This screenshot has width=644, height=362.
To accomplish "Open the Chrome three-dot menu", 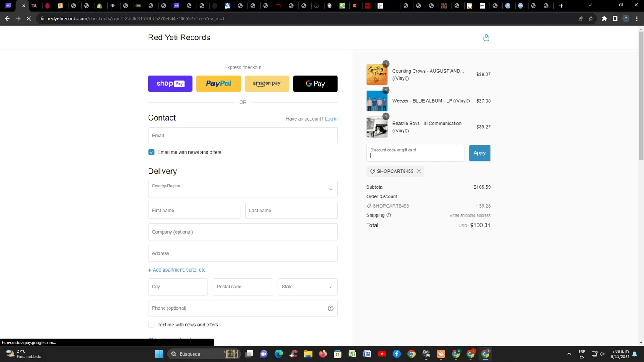I will click(637, 18).
